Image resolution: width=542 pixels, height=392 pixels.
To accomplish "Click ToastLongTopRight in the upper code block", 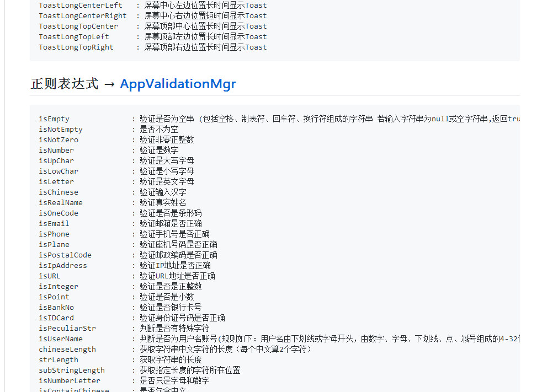I will click(76, 47).
